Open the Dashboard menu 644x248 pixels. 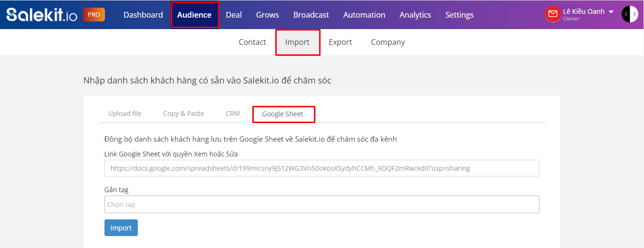click(143, 15)
